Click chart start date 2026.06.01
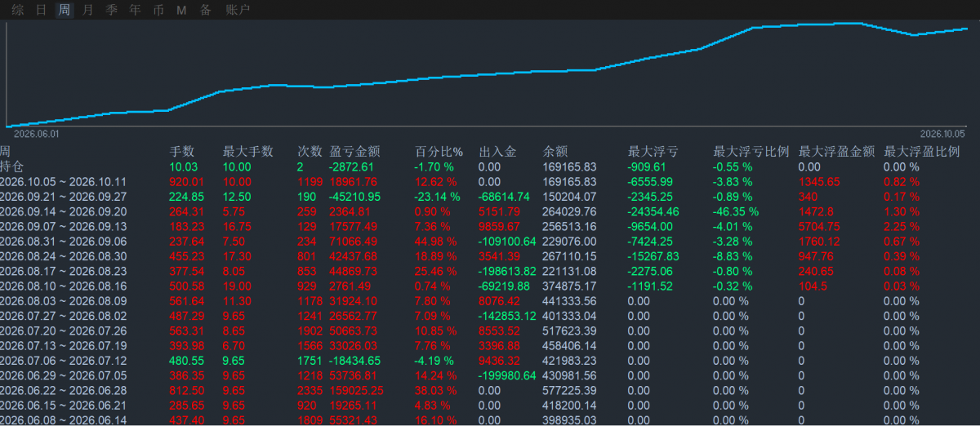 pos(38,133)
